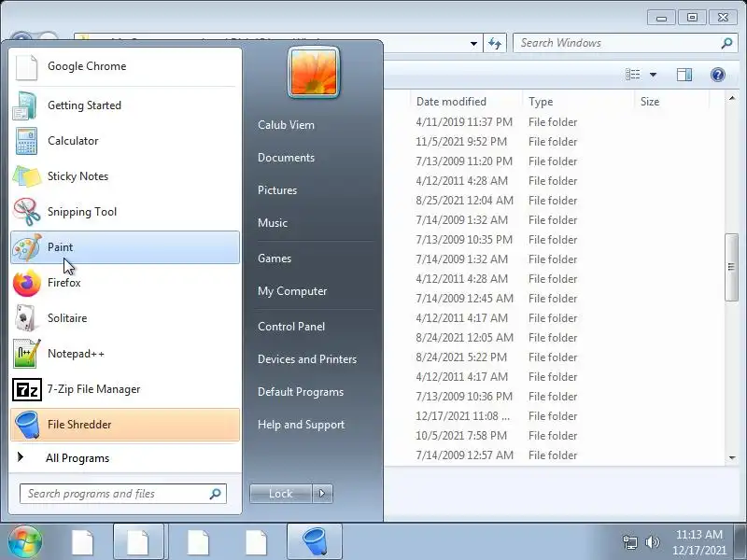This screenshot has width=747, height=560.
Task: Open the first blank-page taskbar icon
Action: (x=82, y=542)
